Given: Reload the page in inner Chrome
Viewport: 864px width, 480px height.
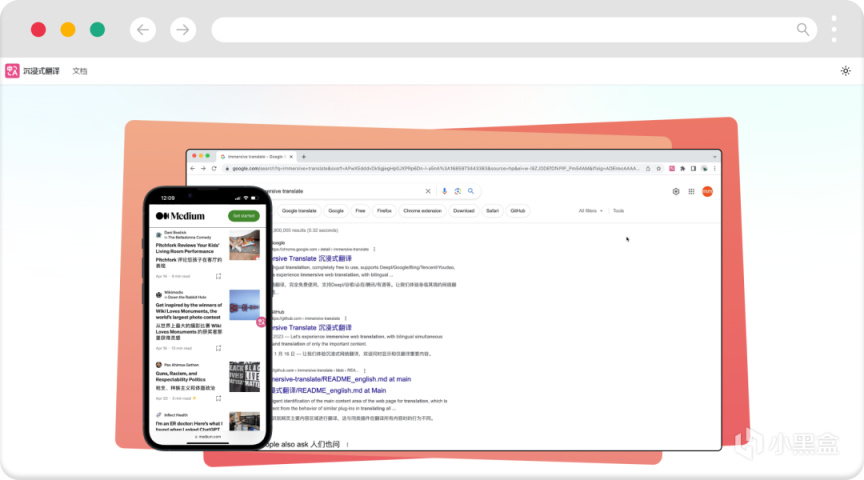Looking at the screenshot, I should pos(214,169).
